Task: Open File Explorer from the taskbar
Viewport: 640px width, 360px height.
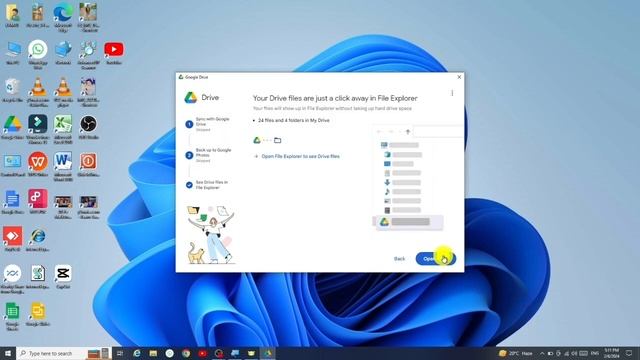Action: (x=153, y=353)
